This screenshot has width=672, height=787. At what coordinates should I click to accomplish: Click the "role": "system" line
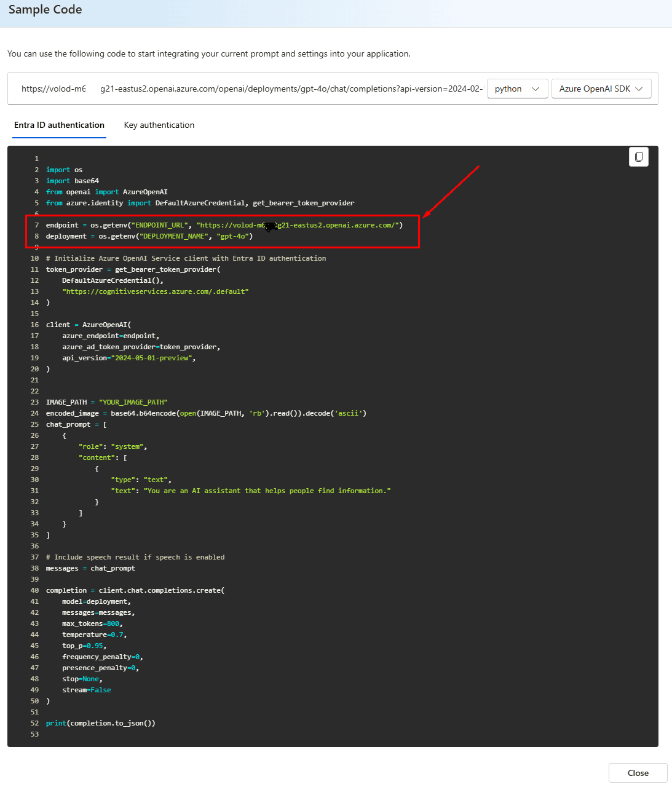coord(113,446)
